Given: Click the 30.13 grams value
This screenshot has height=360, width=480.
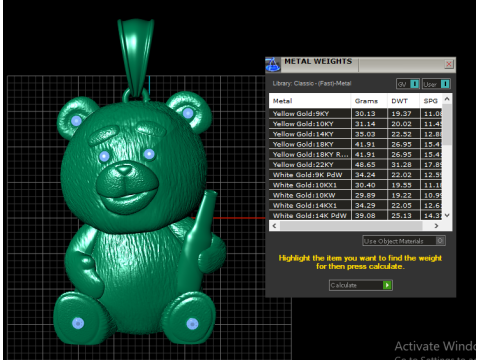Looking at the screenshot, I should point(365,114).
